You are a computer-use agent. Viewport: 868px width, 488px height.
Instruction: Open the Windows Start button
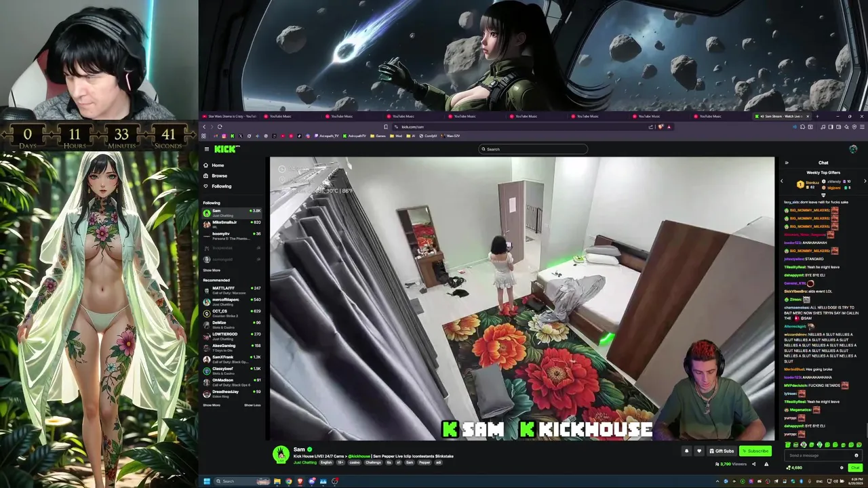pyautogui.click(x=206, y=481)
